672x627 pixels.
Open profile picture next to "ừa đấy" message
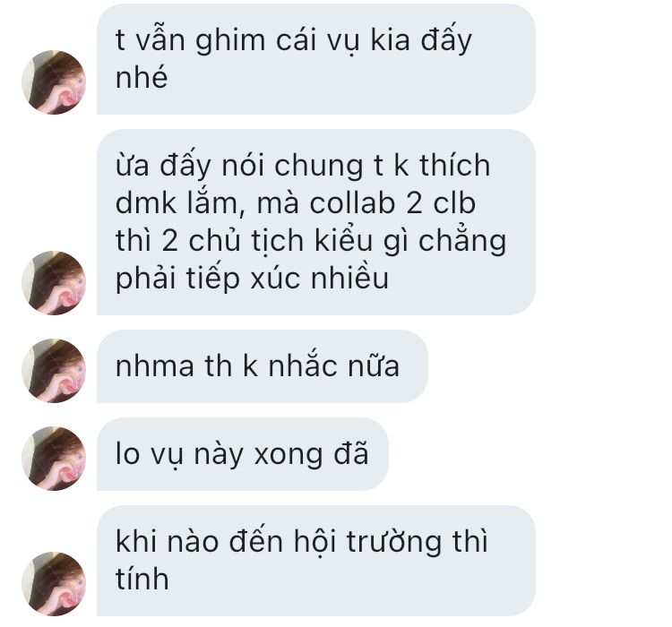tap(54, 283)
